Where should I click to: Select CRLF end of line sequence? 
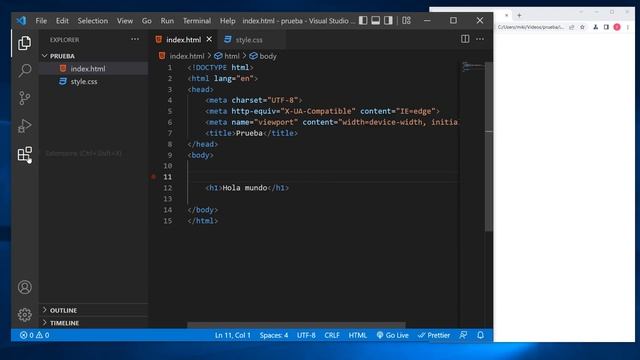tap(332, 335)
